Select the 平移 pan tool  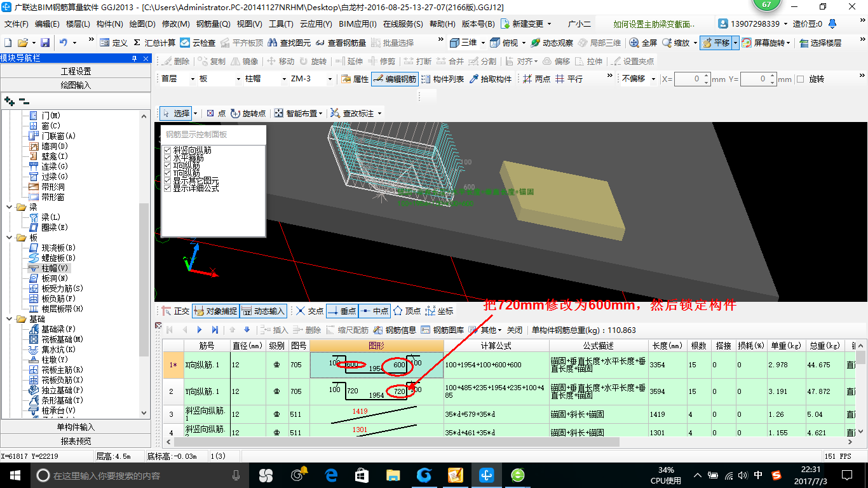tap(715, 43)
